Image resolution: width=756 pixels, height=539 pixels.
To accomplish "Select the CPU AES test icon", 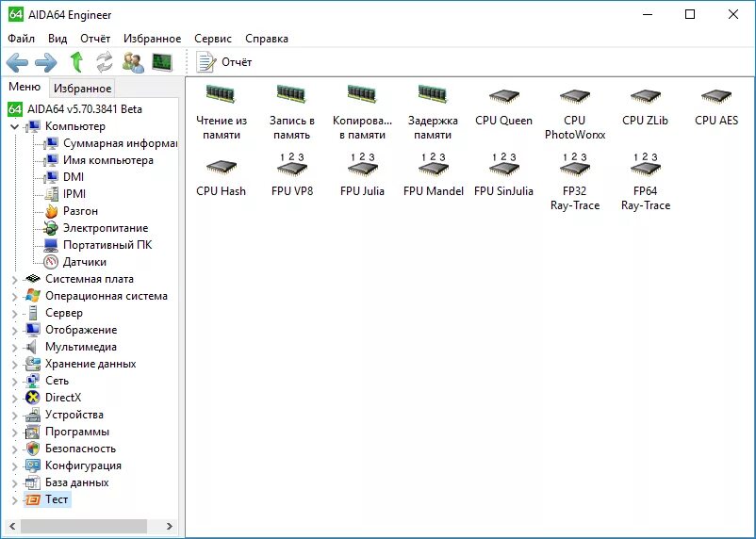I will coord(716,107).
